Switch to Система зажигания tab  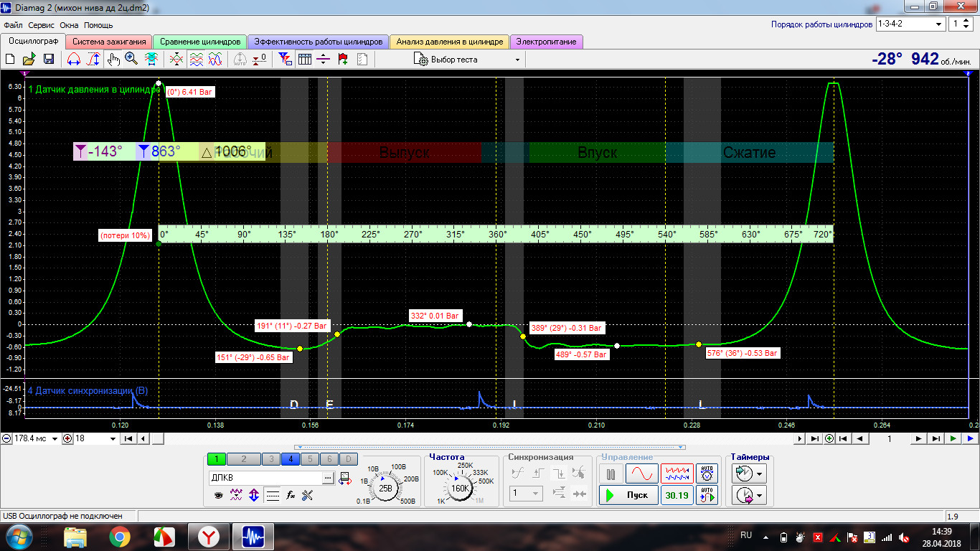coord(109,42)
